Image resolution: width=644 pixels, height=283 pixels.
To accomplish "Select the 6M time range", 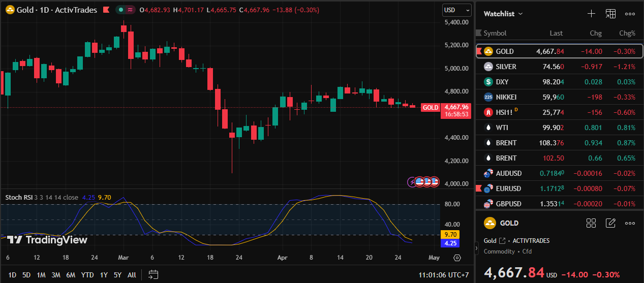I will pyautogui.click(x=71, y=275).
